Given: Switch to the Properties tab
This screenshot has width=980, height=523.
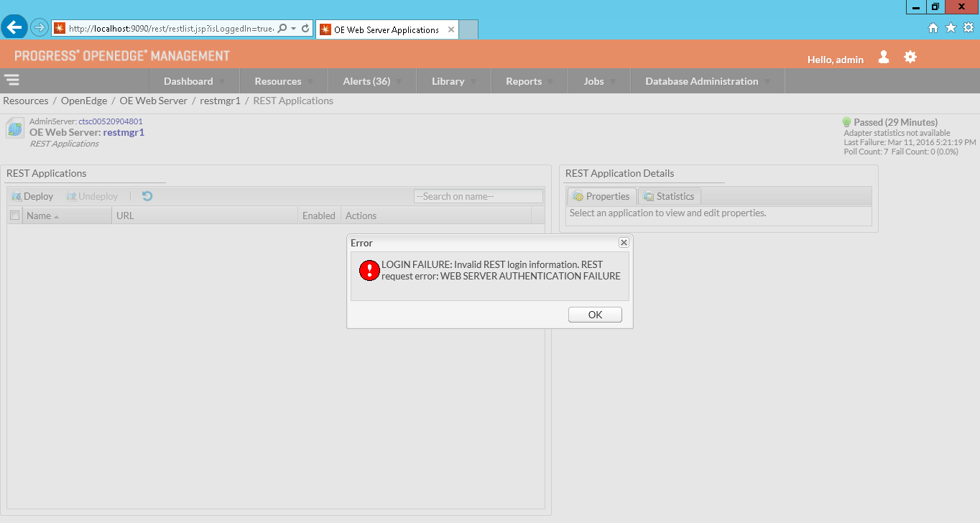Looking at the screenshot, I should click(601, 196).
